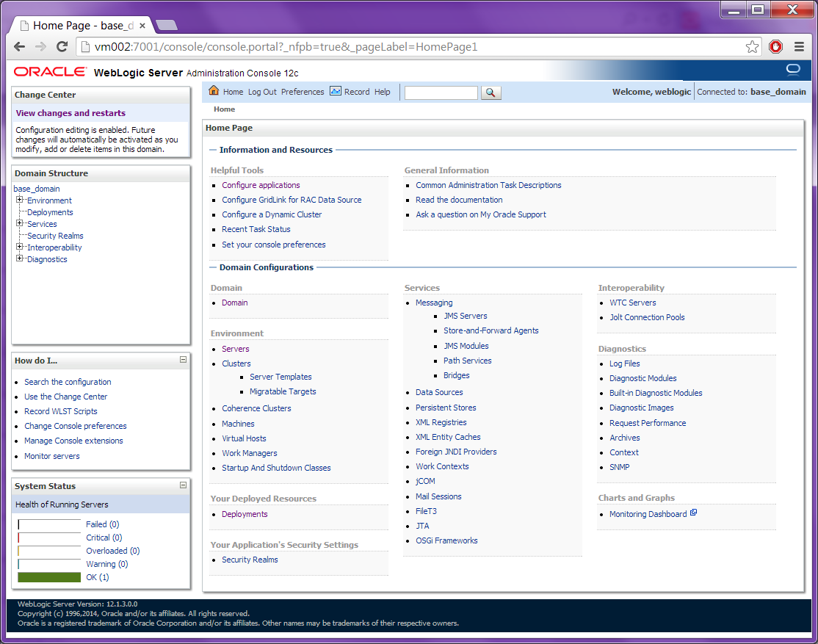The image size is (818, 644).
Task: Open Jolt Connection Pools link
Action: point(647,317)
